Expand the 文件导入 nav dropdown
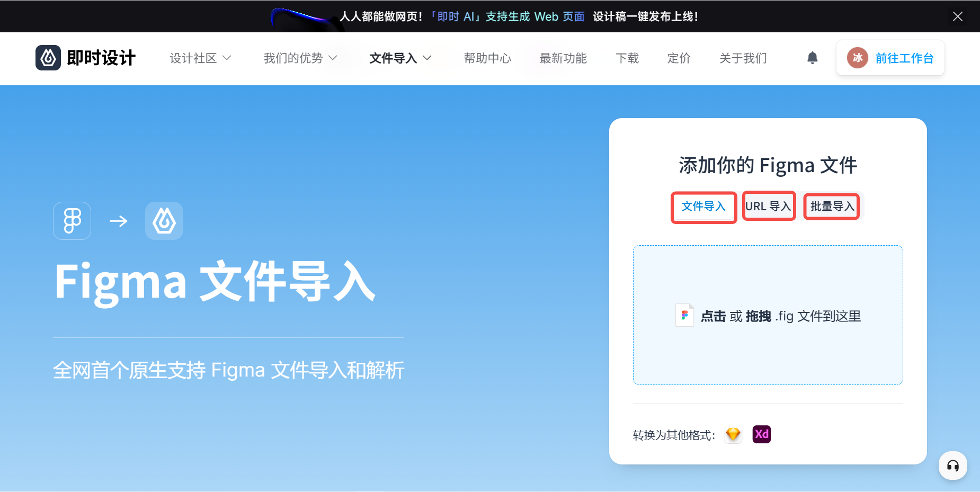This screenshot has width=980, height=492. click(x=400, y=58)
